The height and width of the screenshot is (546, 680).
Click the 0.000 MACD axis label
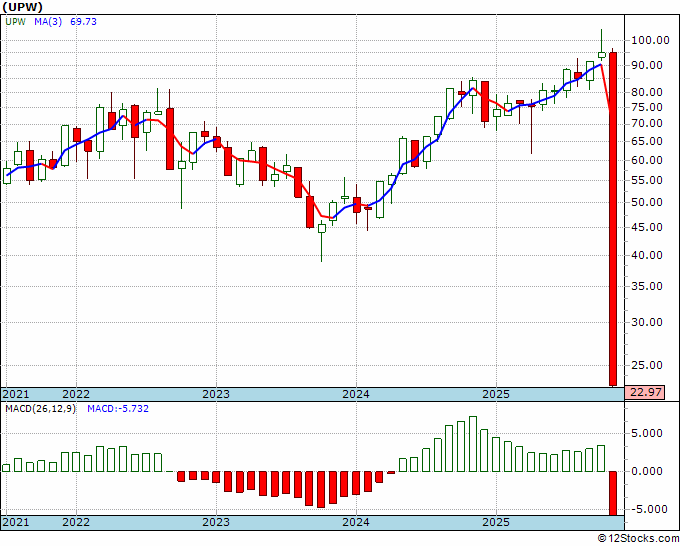(647, 471)
